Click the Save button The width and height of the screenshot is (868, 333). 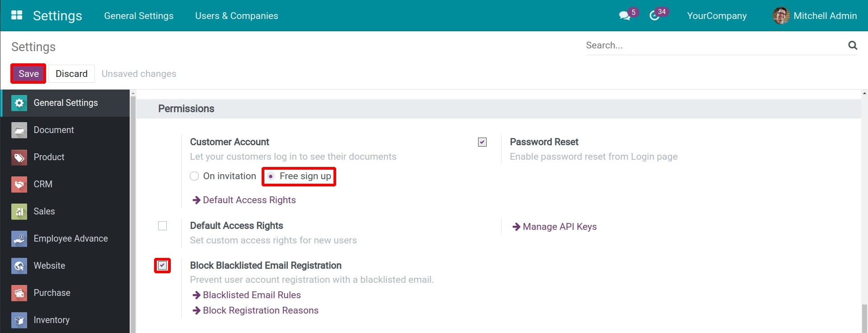[28, 74]
